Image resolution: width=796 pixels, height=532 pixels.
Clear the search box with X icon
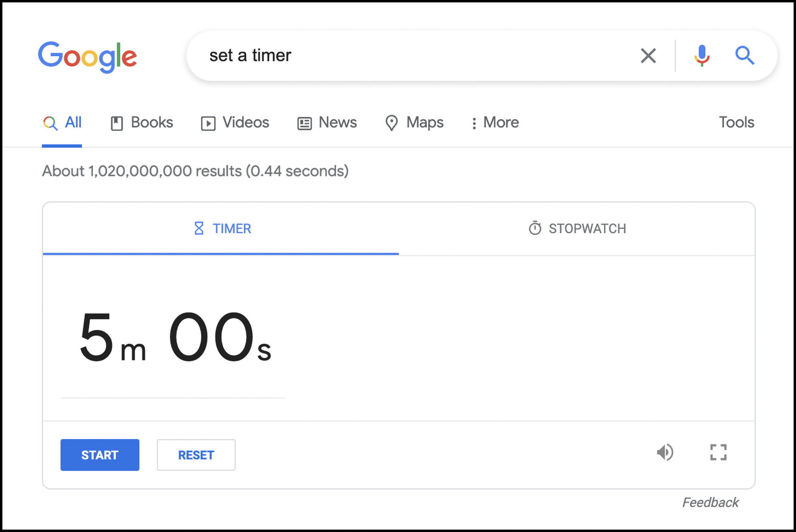coord(648,55)
